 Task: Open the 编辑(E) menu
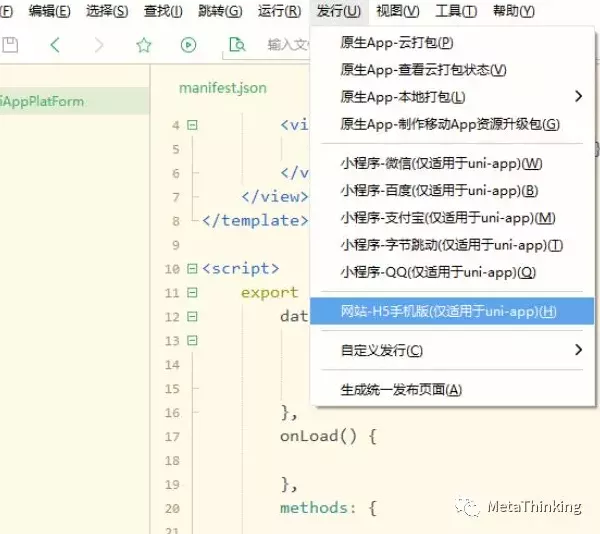[x=50, y=11]
